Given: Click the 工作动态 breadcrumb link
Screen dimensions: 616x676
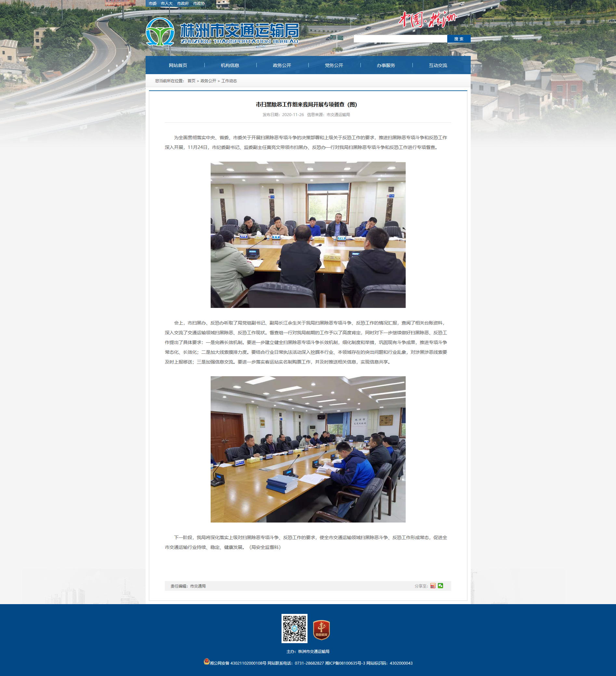Looking at the screenshot, I should pyautogui.click(x=229, y=81).
